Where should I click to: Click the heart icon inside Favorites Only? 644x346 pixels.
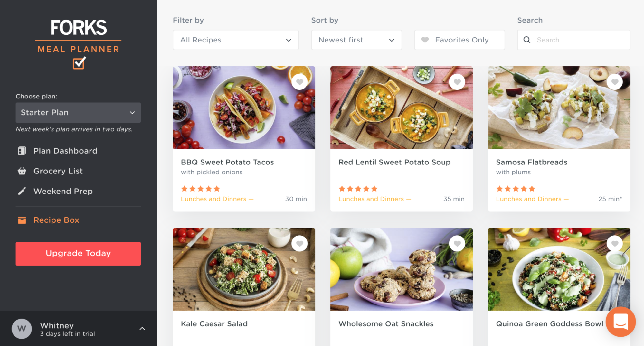425,40
